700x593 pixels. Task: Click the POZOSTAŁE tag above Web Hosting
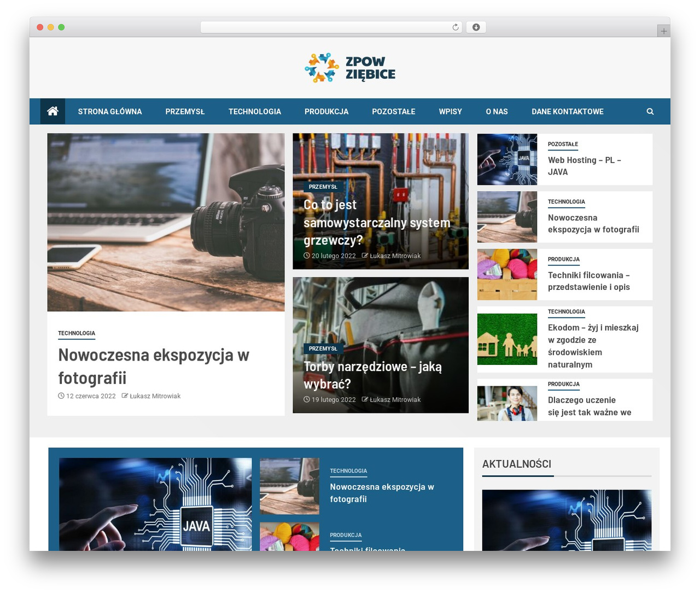[x=563, y=144]
